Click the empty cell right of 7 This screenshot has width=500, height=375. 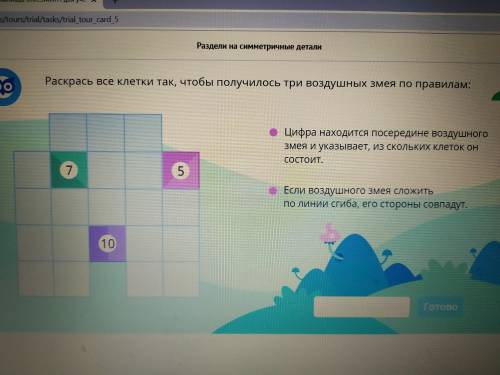107,170
